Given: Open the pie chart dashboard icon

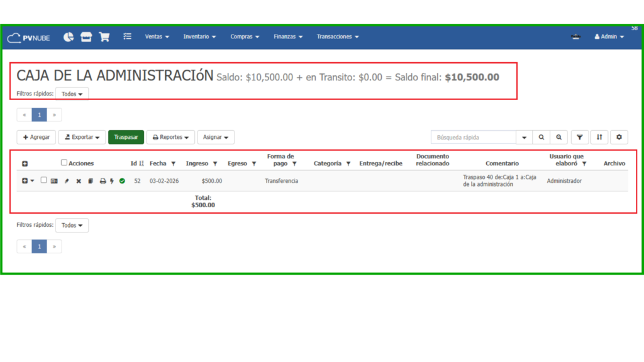Looking at the screenshot, I should coord(69,37).
